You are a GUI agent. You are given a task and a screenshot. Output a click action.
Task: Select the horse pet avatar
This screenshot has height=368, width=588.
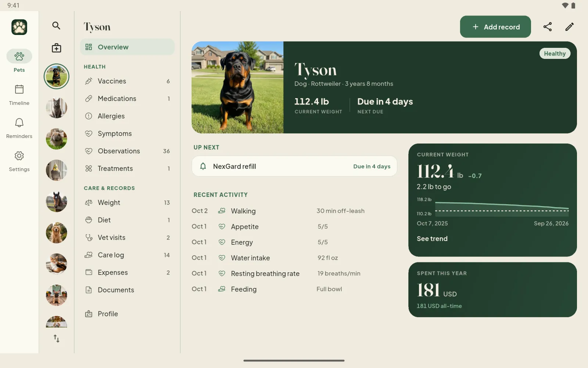(x=56, y=201)
